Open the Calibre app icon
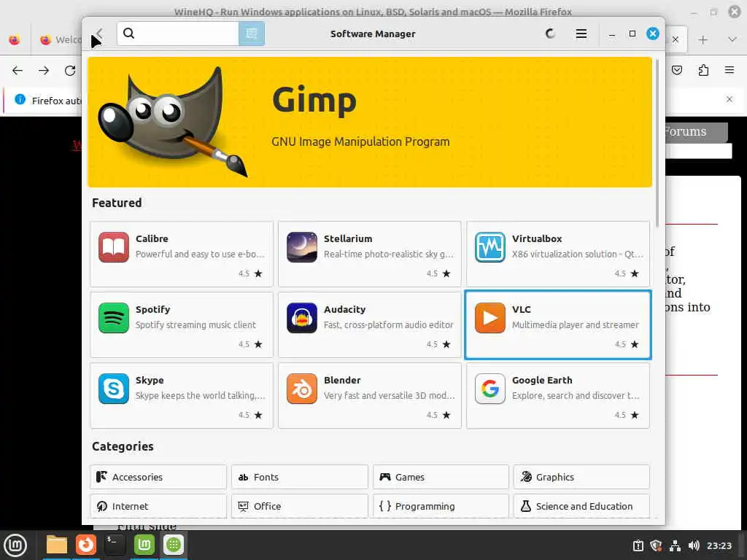747x560 pixels. (113, 246)
